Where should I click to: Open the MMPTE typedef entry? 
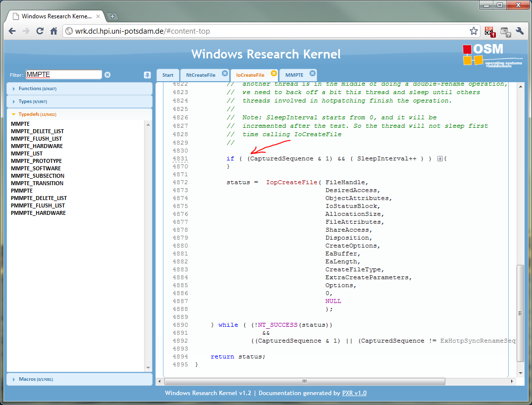20,124
